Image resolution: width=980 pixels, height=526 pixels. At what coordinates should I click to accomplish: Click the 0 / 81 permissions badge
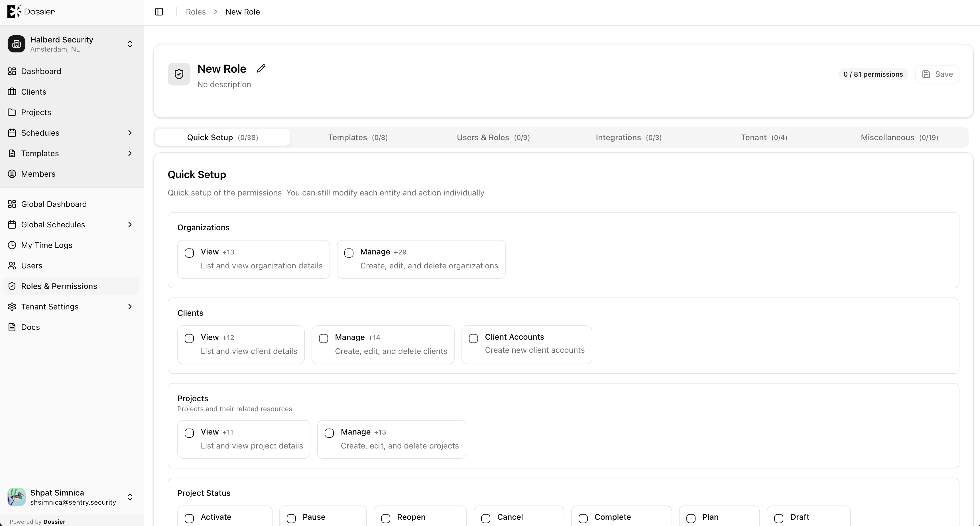(873, 74)
